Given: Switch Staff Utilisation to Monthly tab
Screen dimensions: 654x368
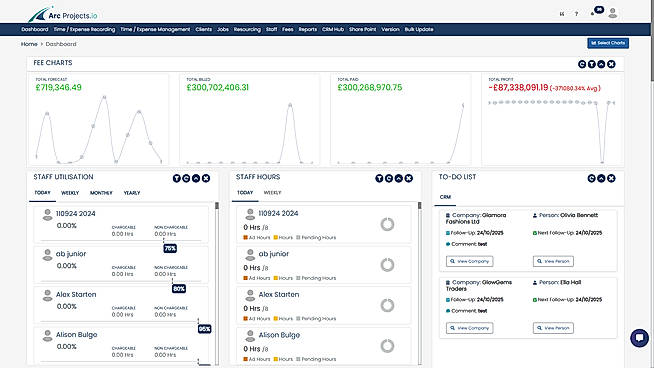Looking at the screenshot, I should (x=101, y=193).
